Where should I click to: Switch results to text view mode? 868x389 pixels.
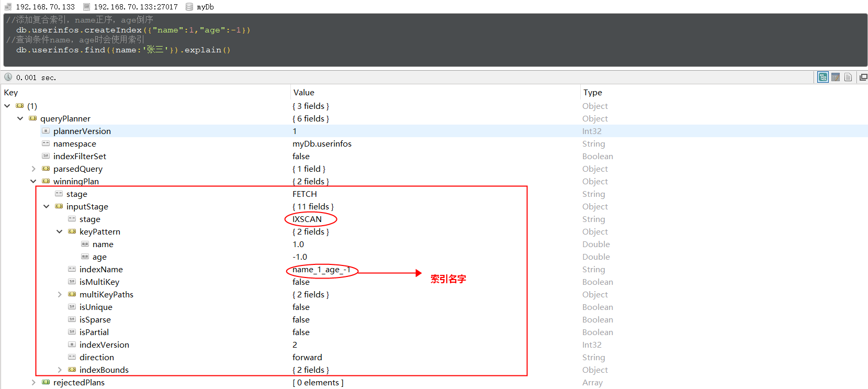pos(848,77)
